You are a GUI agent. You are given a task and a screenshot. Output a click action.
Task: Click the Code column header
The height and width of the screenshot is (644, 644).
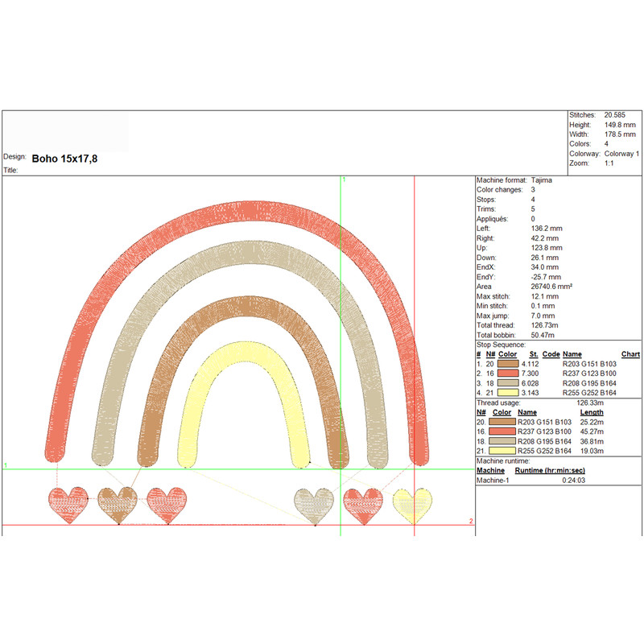tap(551, 354)
